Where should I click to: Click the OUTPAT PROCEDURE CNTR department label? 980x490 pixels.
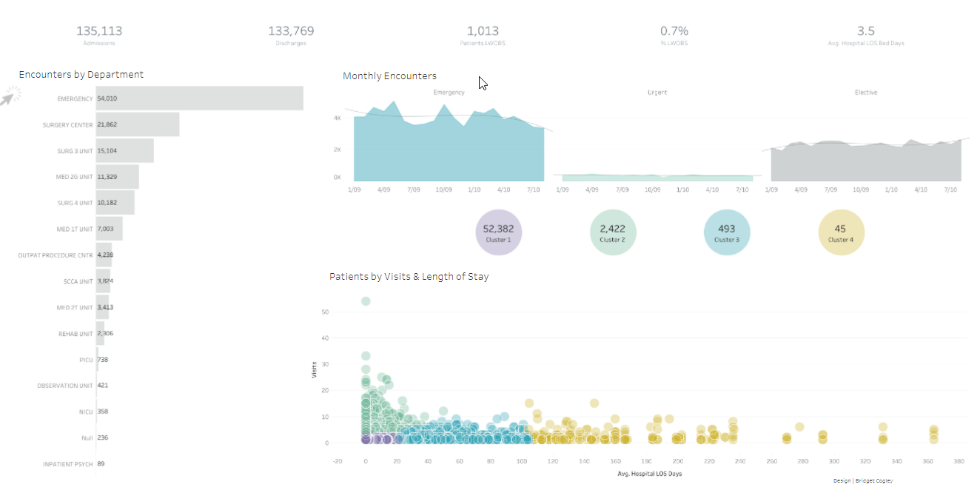56,255
